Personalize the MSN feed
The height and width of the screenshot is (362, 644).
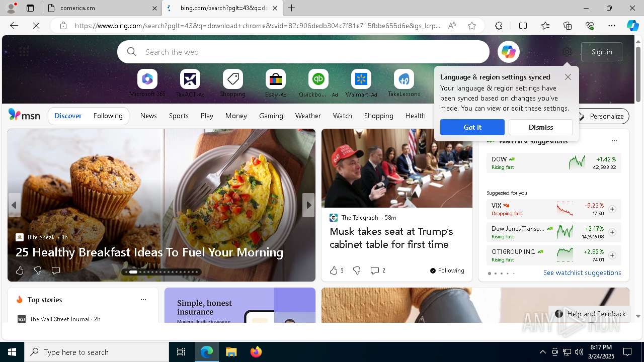click(x=602, y=116)
